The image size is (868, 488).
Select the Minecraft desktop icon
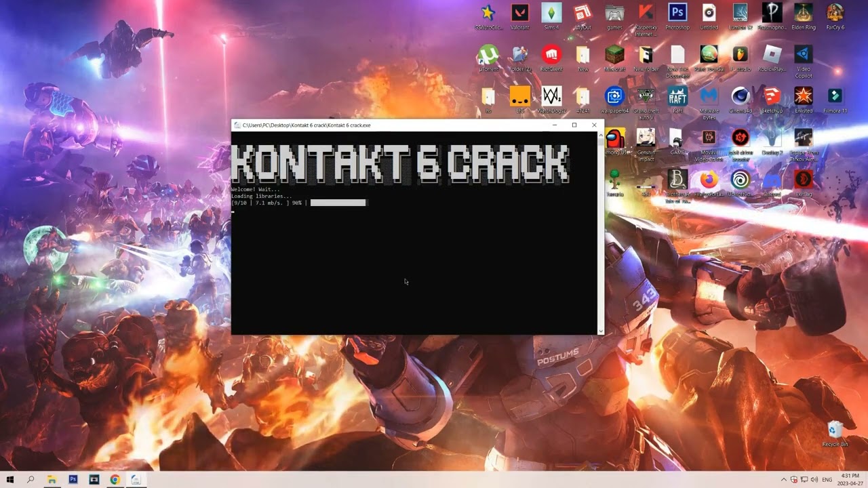614,58
